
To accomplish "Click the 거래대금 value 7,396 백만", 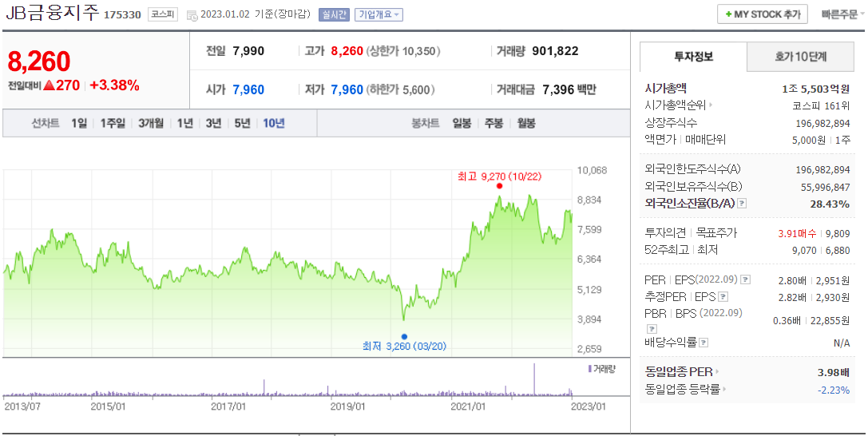I will click(569, 89).
